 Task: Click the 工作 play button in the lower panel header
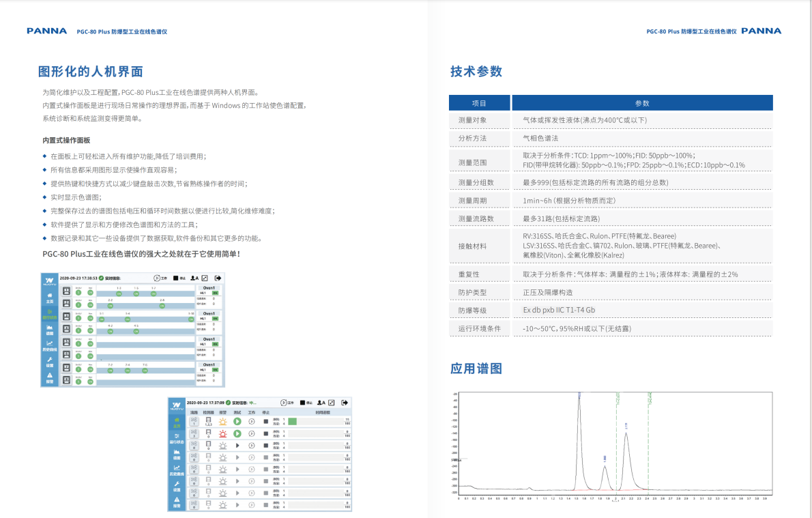click(282, 403)
